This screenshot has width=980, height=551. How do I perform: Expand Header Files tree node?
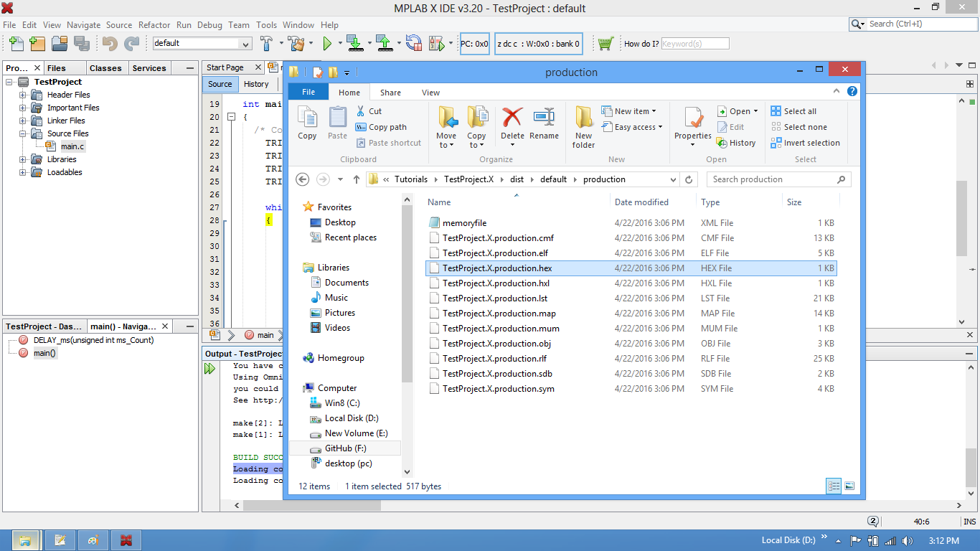[23, 95]
